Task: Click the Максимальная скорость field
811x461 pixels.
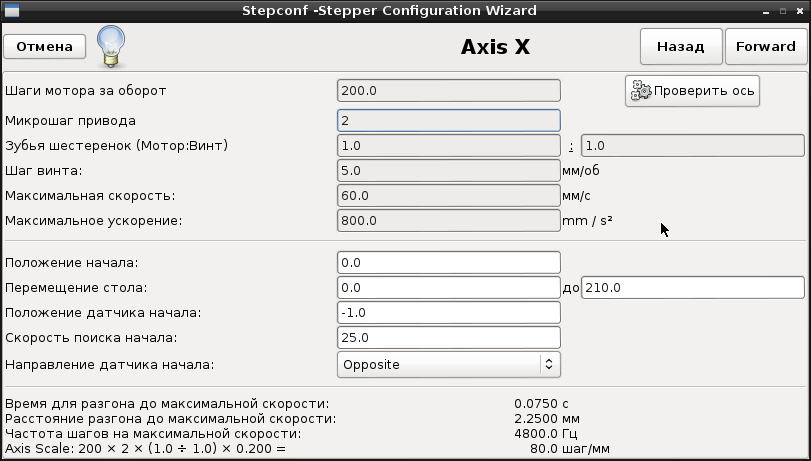Action: click(448, 195)
